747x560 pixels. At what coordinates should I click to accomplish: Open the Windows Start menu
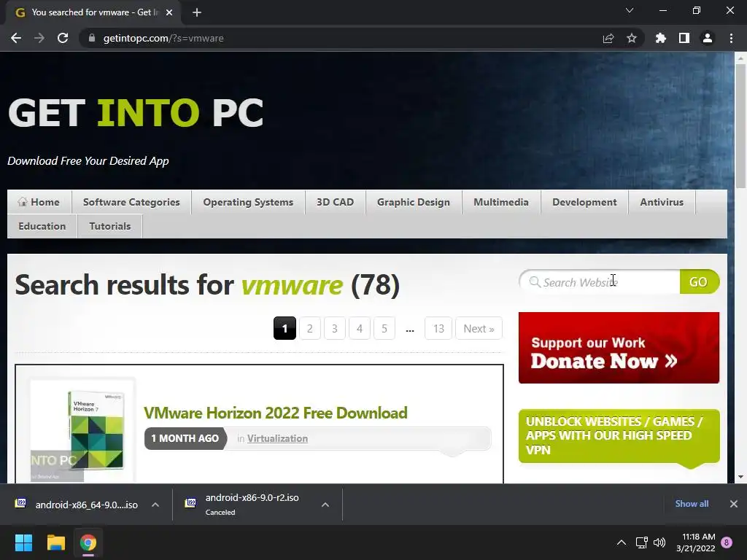[23, 542]
